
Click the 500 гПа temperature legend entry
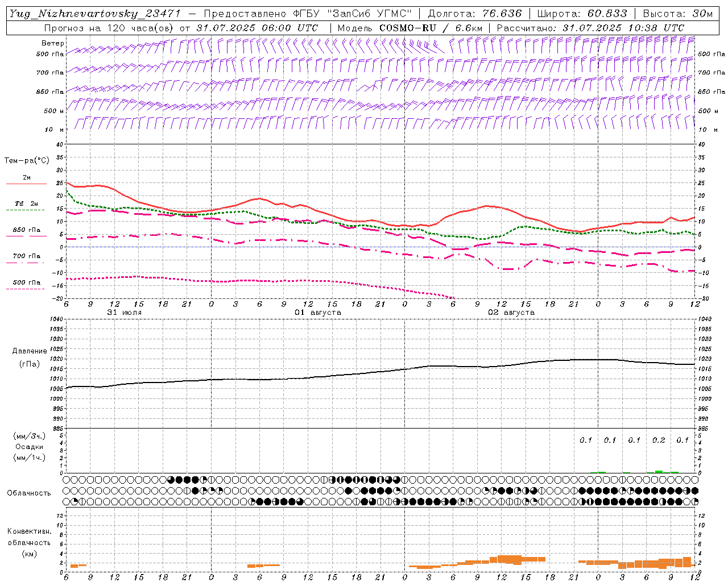pyautogui.click(x=26, y=282)
